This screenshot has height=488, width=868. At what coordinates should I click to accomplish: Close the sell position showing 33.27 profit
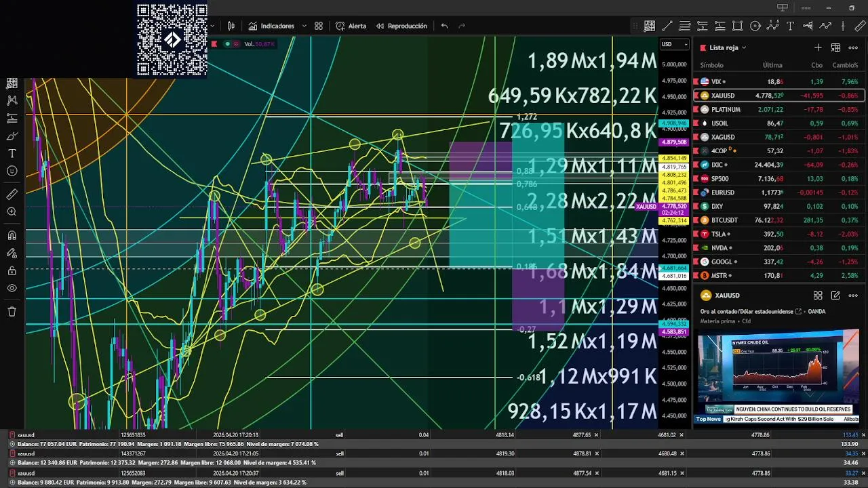863,472
